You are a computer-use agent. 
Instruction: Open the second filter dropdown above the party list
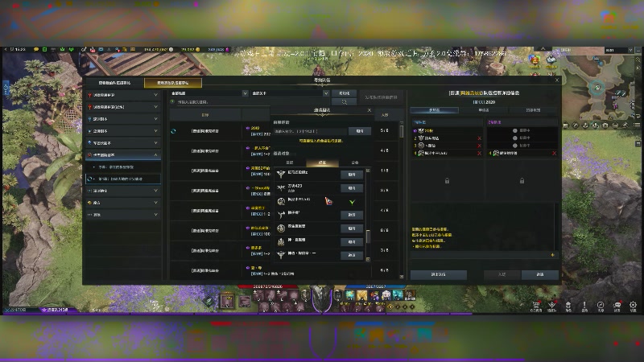pos(290,93)
